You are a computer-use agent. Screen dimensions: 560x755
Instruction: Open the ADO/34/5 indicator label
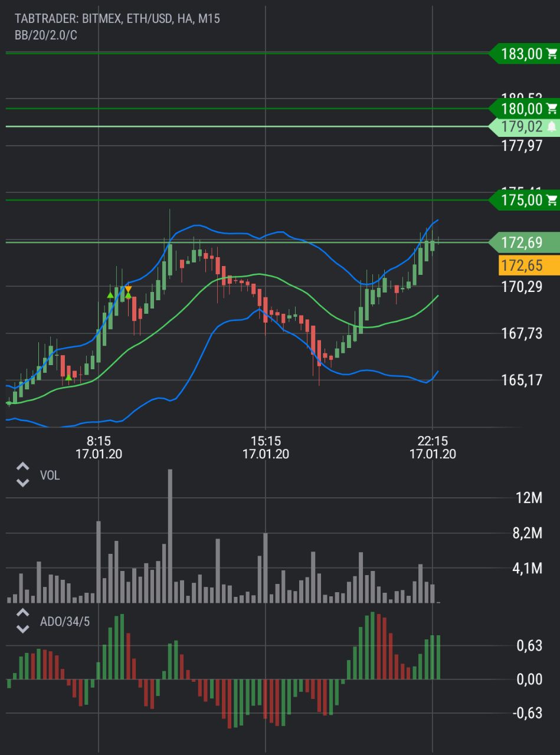[x=65, y=621]
